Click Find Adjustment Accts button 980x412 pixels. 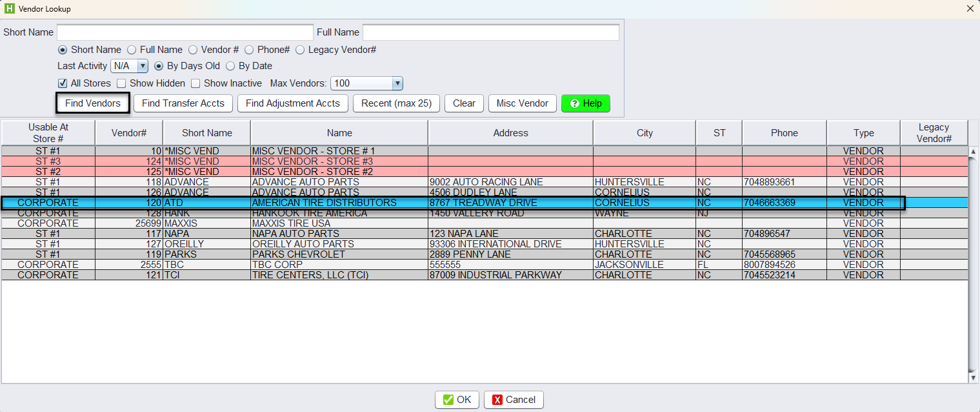(x=293, y=103)
